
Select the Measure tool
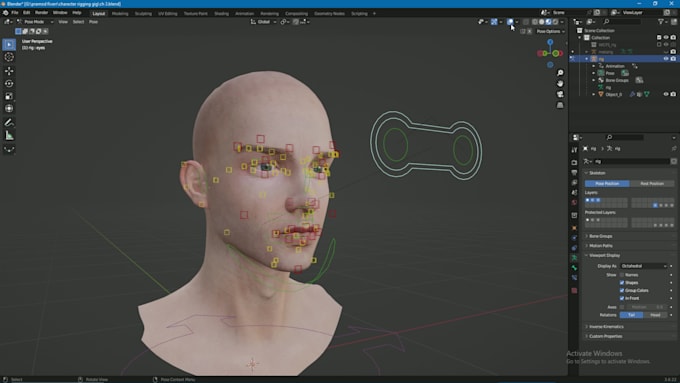(9, 136)
